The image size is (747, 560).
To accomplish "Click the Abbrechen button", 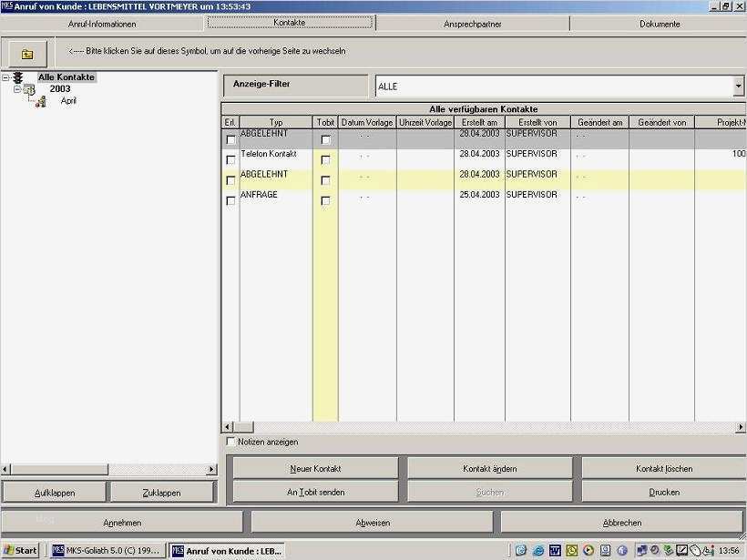I will (621, 523).
